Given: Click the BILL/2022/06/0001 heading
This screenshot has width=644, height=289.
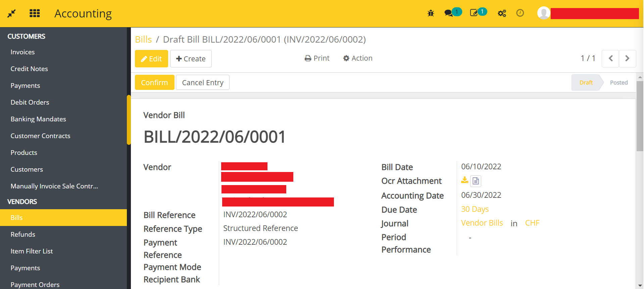Looking at the screenshot, I should [x=214, y=137].
